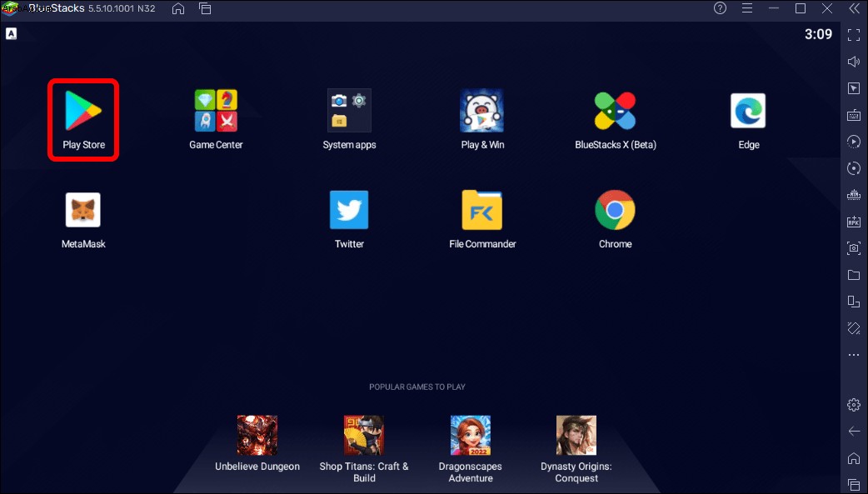Click the volume icon in sidebar
The width and height of the screenshot is (868, 494).
tap(854, 62)
